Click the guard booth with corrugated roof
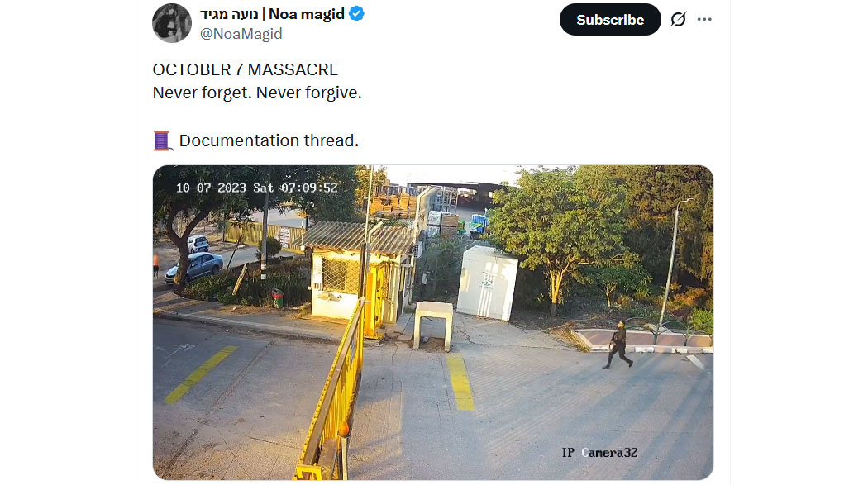 pos(358,271)
